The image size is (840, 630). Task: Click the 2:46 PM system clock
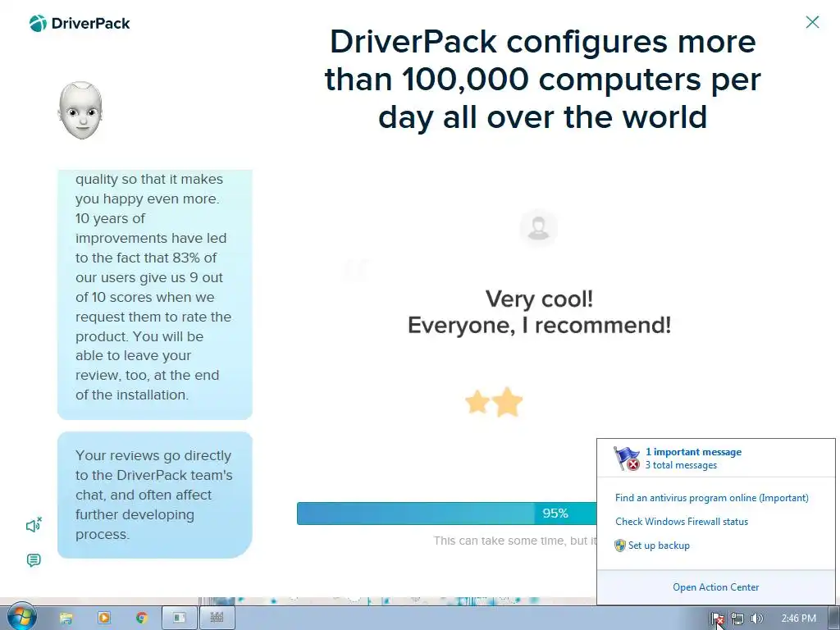click(798, 619)
